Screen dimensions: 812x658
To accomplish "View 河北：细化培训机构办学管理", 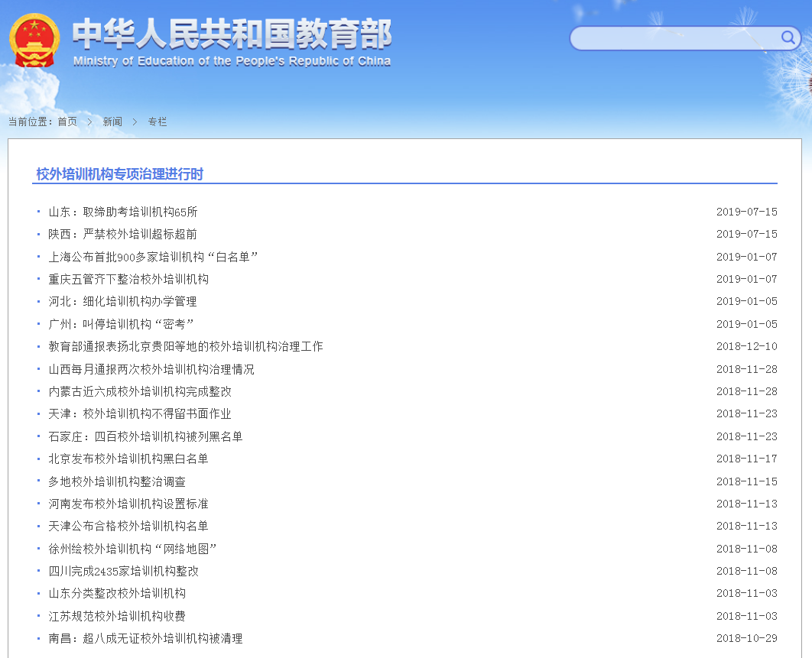I will pos(122,301).
